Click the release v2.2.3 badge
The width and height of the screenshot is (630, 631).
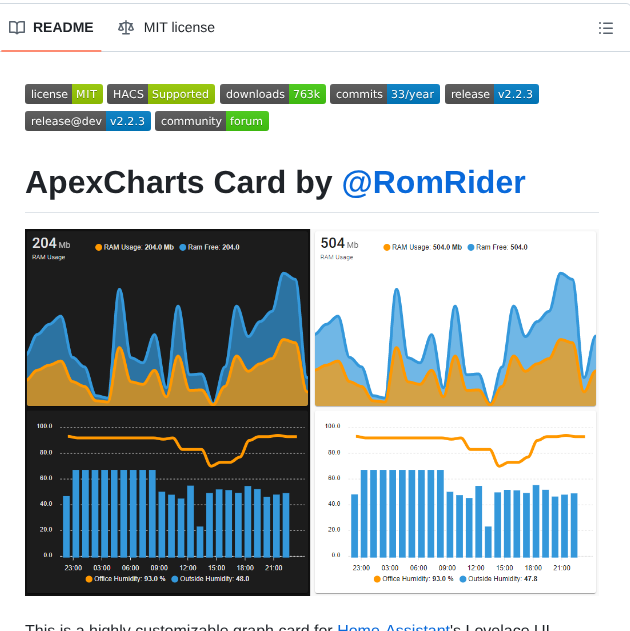[x=492, y=94]
